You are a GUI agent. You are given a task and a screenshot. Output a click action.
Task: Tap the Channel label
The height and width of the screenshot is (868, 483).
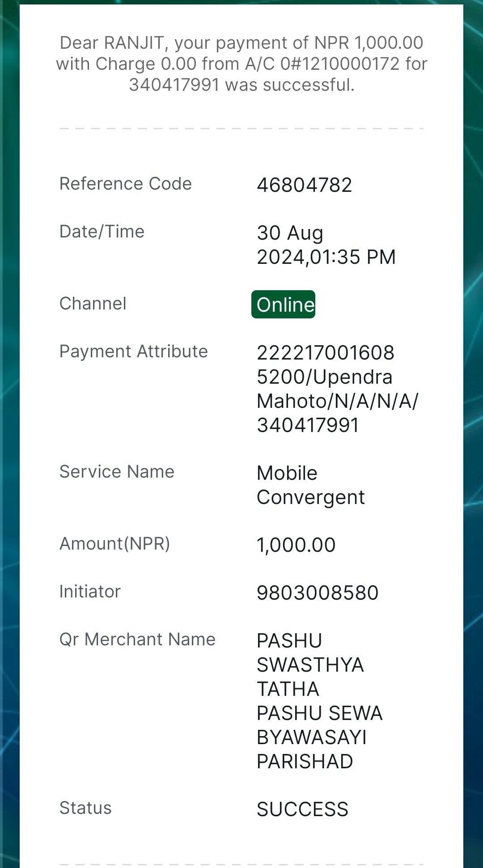pyautogui.click(x=93, y=304)
